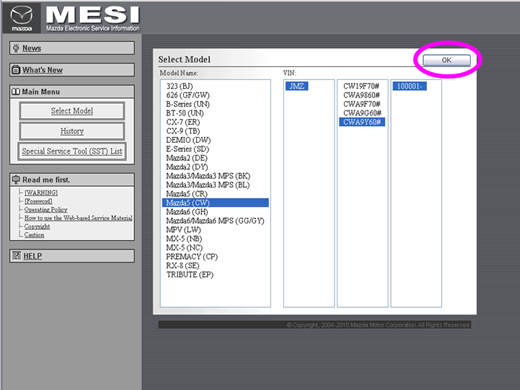
Task: Select VIN code CW19F70#
Action: tap(361, 86)
